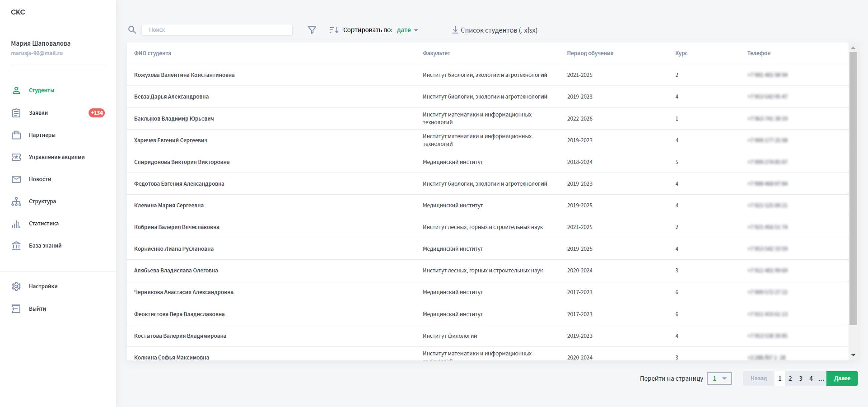Click the search magnifier icon

click(x=132, y=30)
